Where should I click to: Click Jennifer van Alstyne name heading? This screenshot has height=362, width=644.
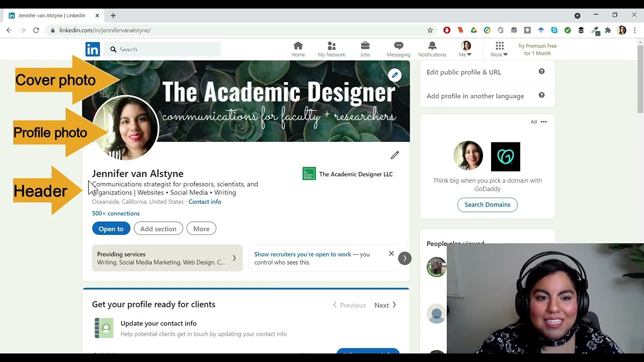pos(138,173)
